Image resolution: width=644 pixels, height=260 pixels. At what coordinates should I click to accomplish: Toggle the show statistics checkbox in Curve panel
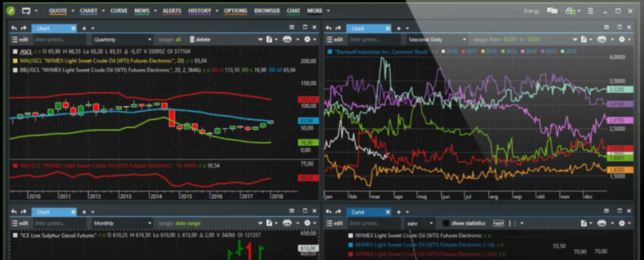click(x=446, y=223)
